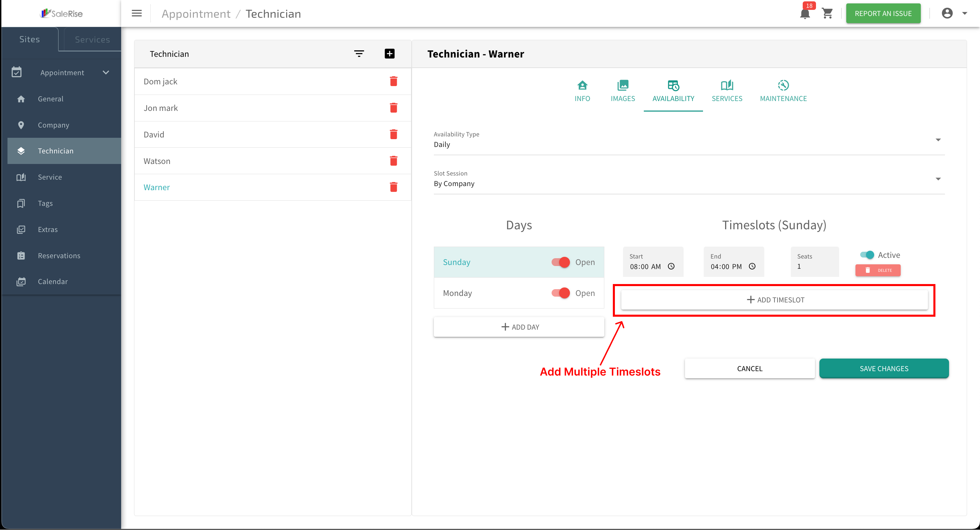Switch to the MAINTENANCE tab
This screenshot has width=980, height=530.
tap(783, 91)
